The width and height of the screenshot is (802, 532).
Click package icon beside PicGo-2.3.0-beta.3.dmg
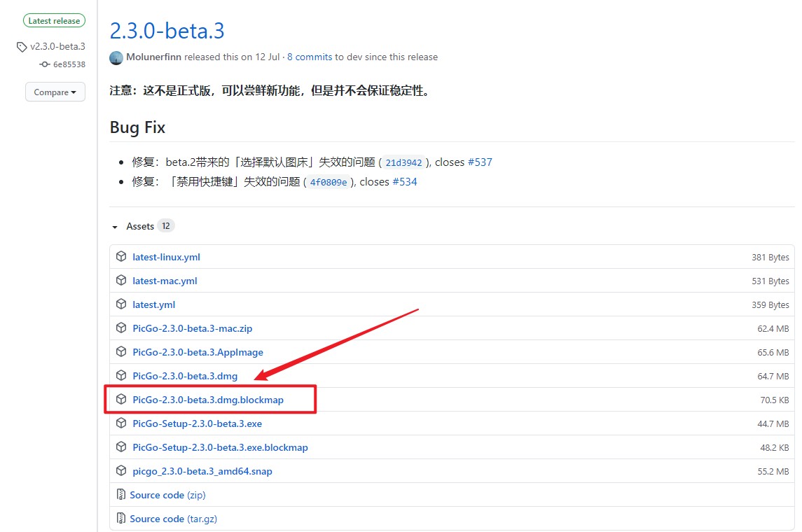pos(121,375)
